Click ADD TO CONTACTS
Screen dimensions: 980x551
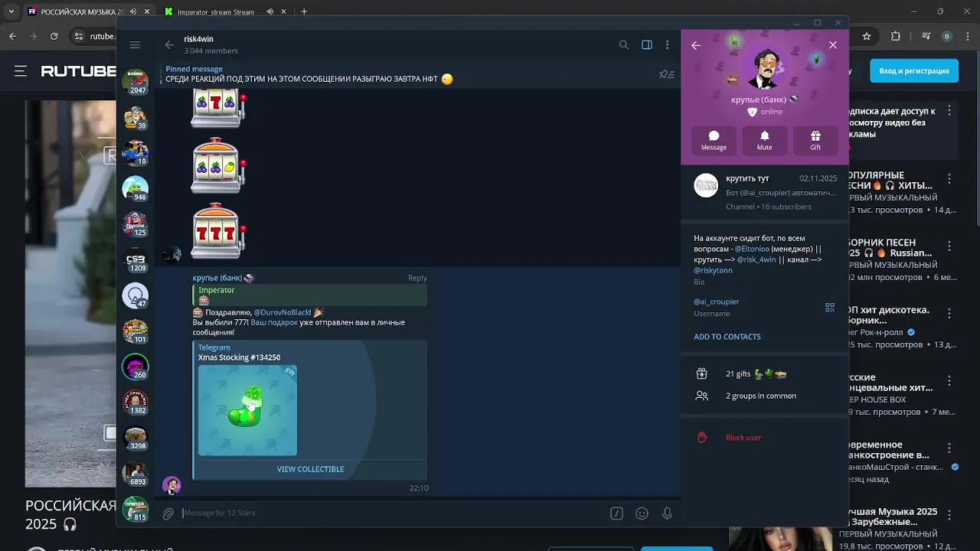727,337
